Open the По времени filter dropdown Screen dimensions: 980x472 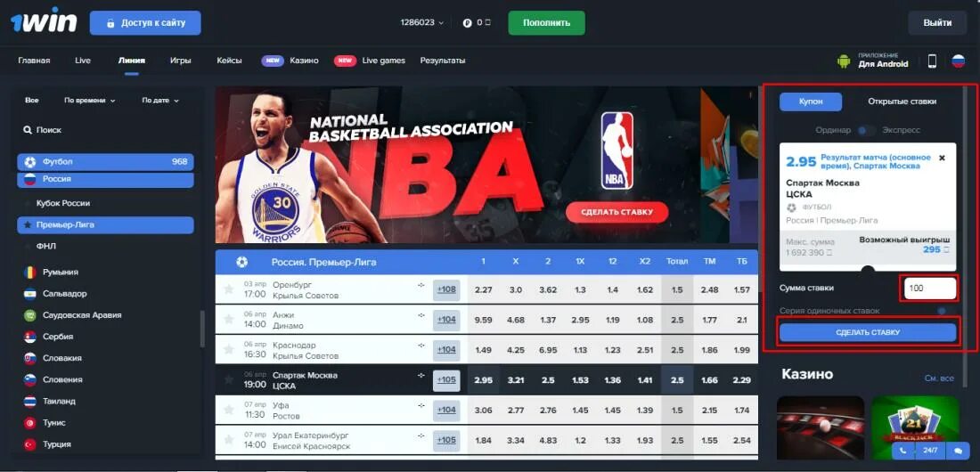[89, 100]
